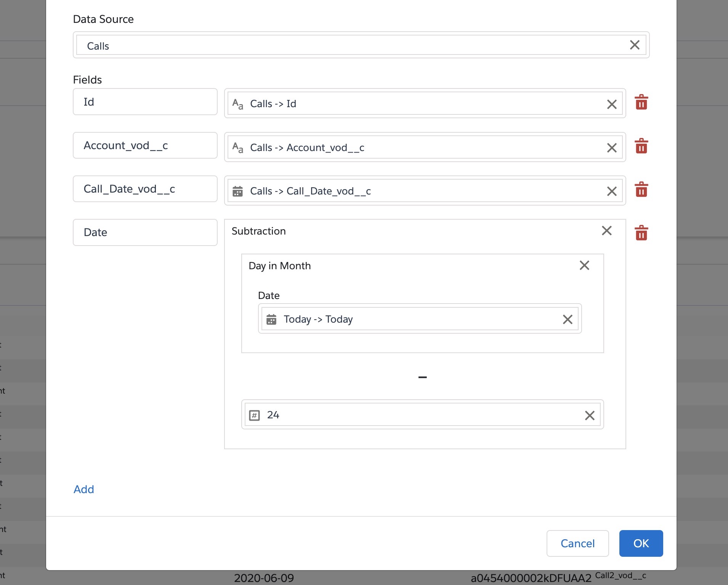Clear the Calls data source selection

point(634,45)
